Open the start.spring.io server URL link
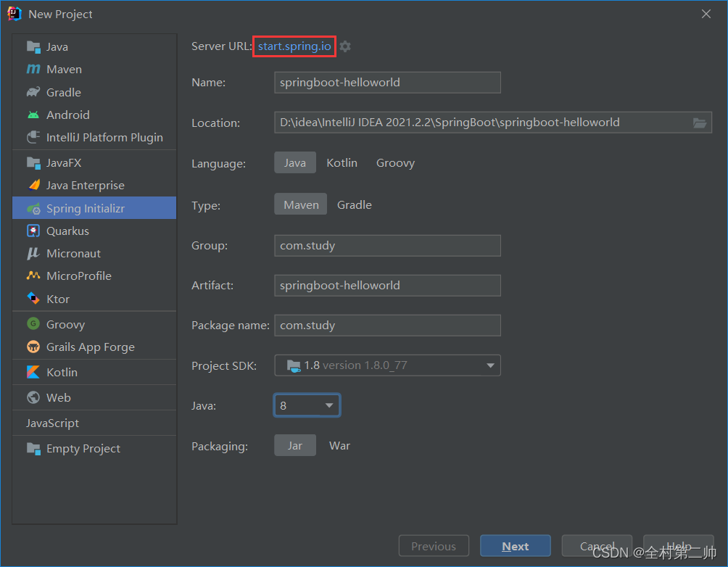Image resolution: width=728 pixels, height=567 pixels. click(294, 46)
